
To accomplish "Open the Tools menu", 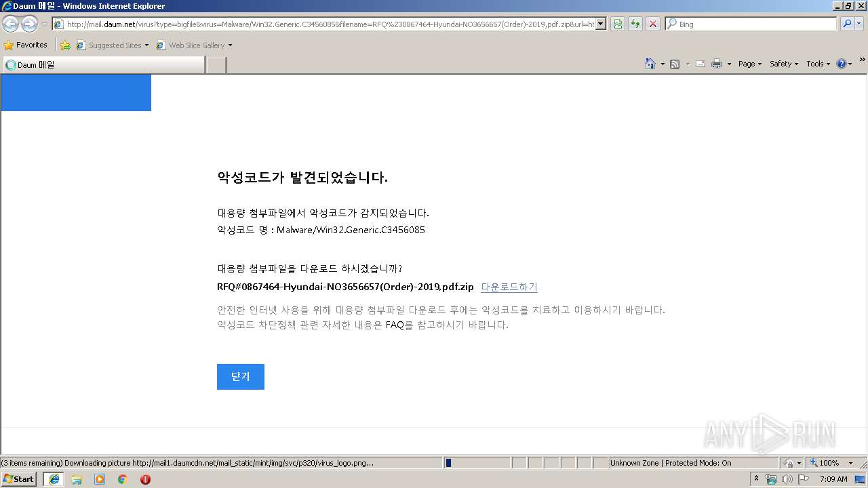I will (818, 64).
